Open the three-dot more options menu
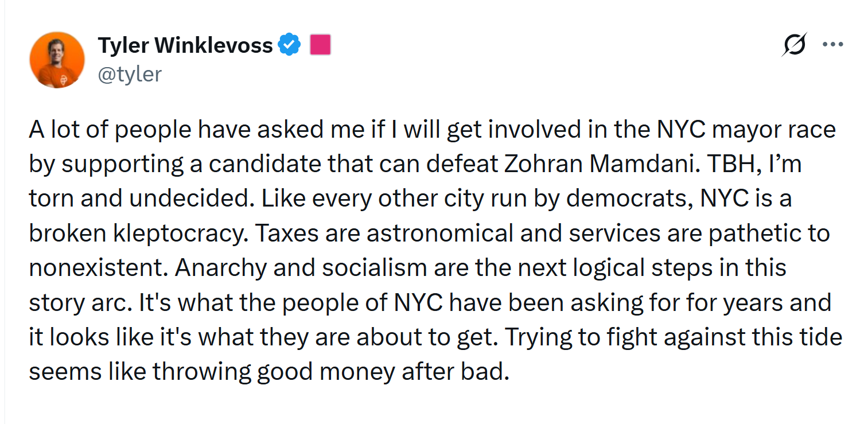 point(833,45)
